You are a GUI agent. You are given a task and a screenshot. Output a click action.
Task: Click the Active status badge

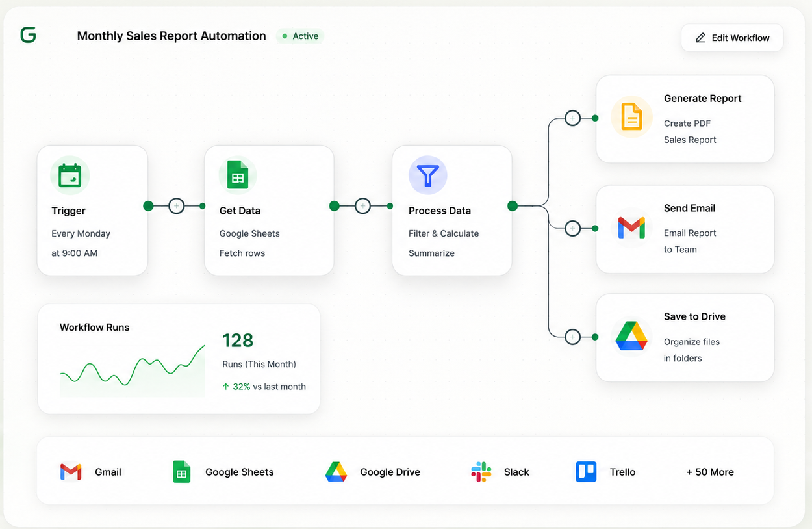click(300, 36)
